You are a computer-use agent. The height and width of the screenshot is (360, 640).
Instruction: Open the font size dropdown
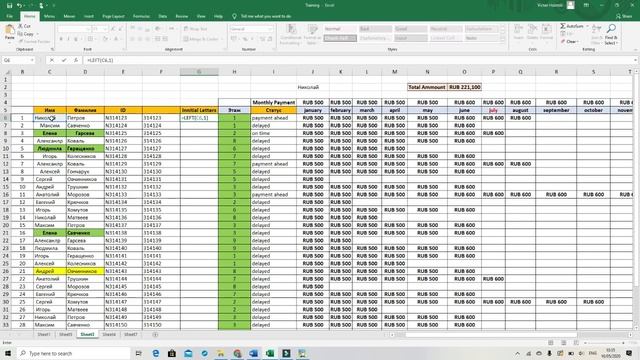coord(106,29)
